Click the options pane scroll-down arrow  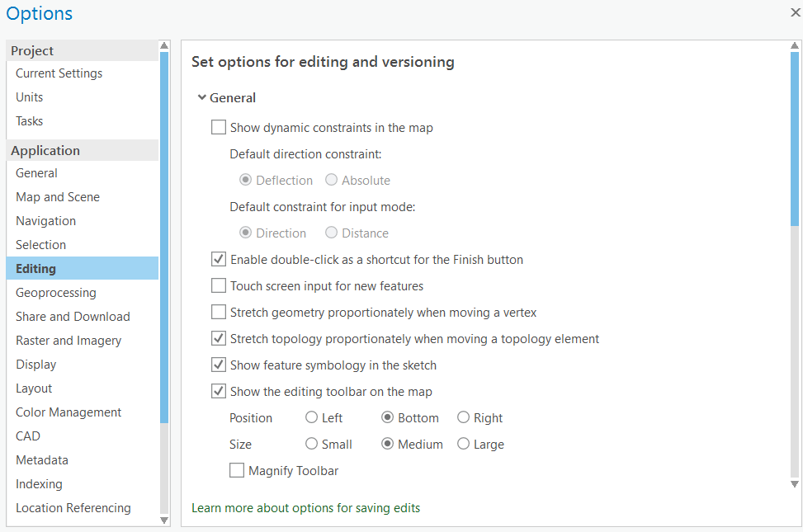click(795, 484)
